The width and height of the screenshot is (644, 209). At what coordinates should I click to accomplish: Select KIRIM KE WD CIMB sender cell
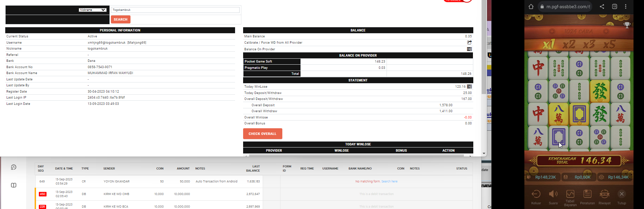[116, 194]
